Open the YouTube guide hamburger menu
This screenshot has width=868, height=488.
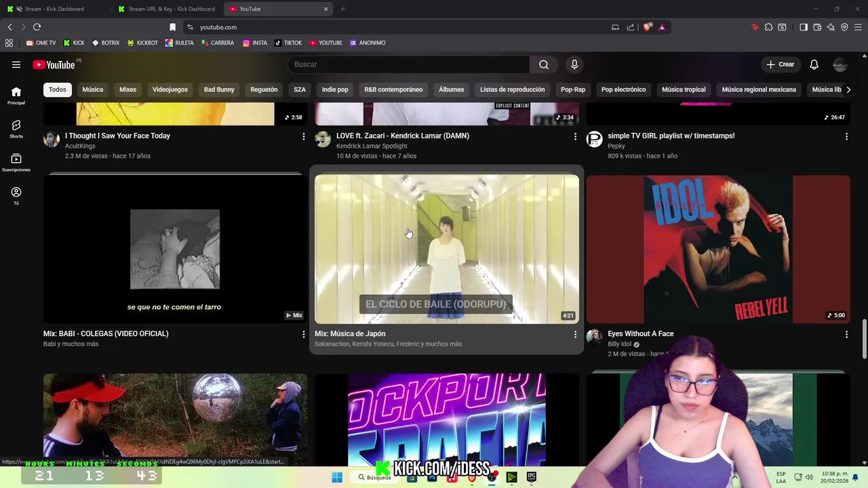coord(16,64)
